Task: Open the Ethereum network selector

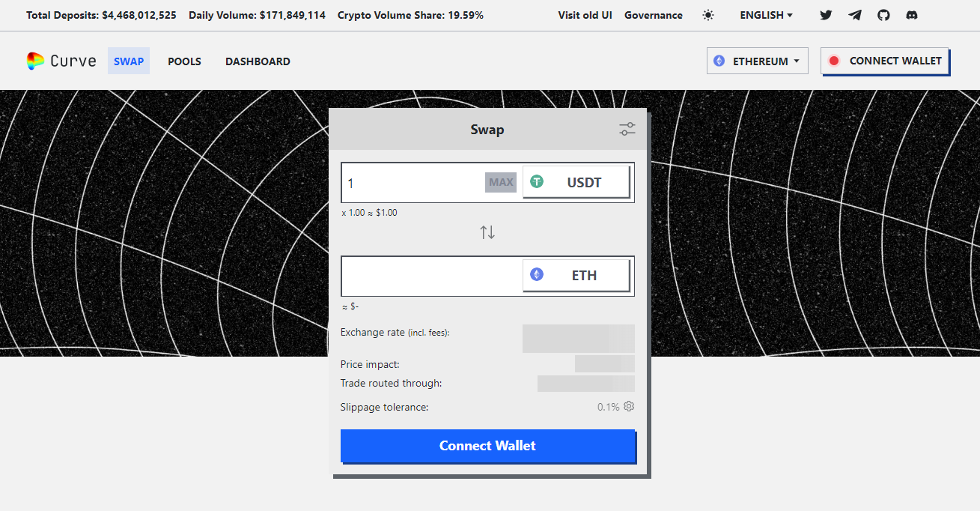Action: pyautogui.click(x=757, y=61)
